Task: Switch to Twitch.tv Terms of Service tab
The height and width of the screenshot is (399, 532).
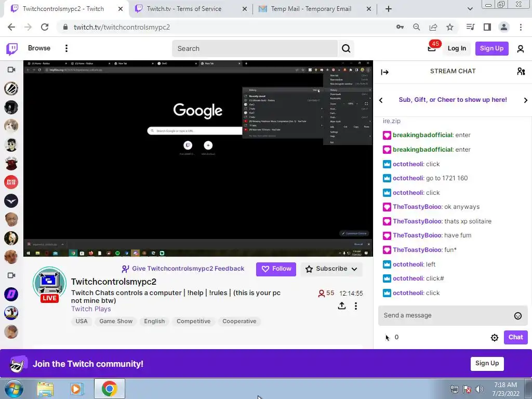Action: tap(191, 9)
